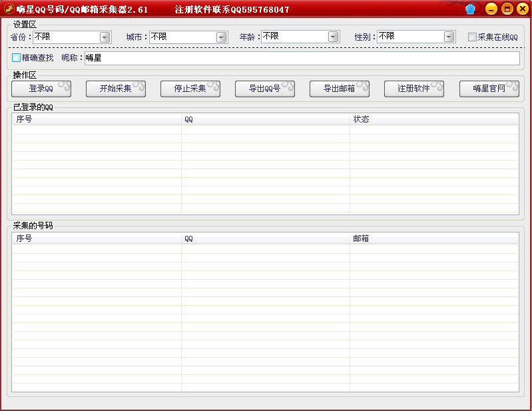Enable the 采集在线QQ checkbox

tap(472, 37)
